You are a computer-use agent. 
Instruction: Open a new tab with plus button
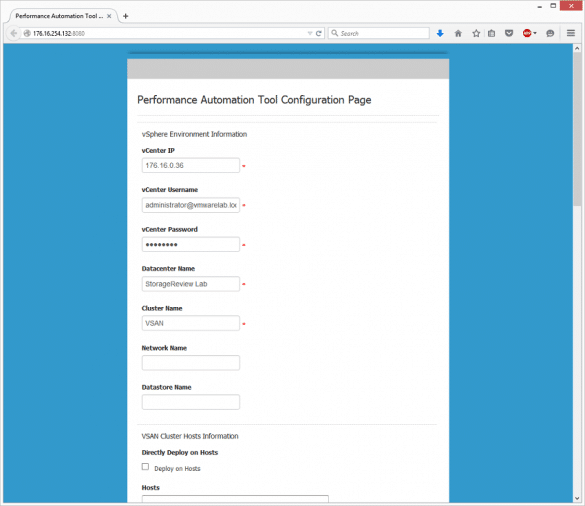126,16
